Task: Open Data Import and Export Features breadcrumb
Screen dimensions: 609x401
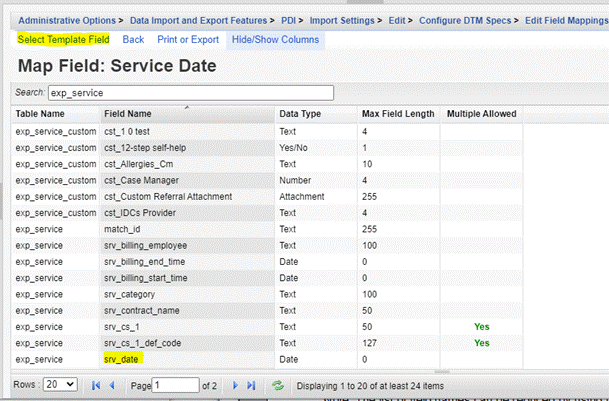Action: [201, 19]
